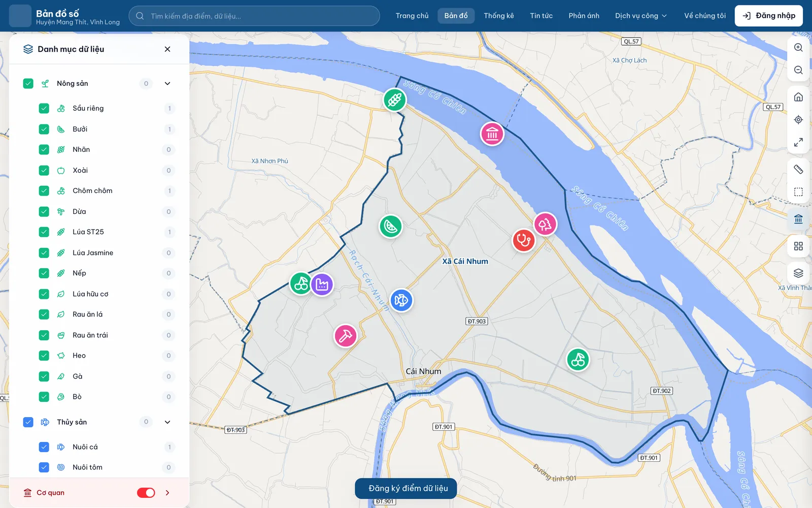Uncheck the Lúa ST25 checkbox
812x508 pixels.
click(x=44, y=232)
